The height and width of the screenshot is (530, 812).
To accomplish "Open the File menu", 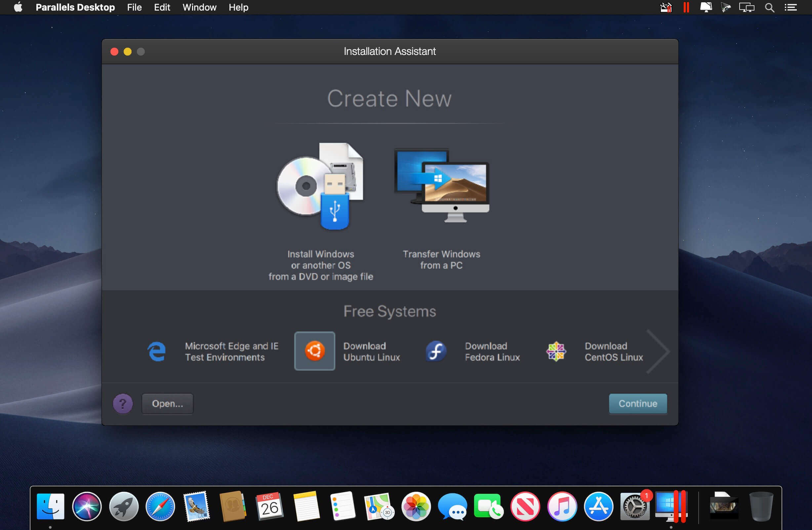I will tap(134, 7).
